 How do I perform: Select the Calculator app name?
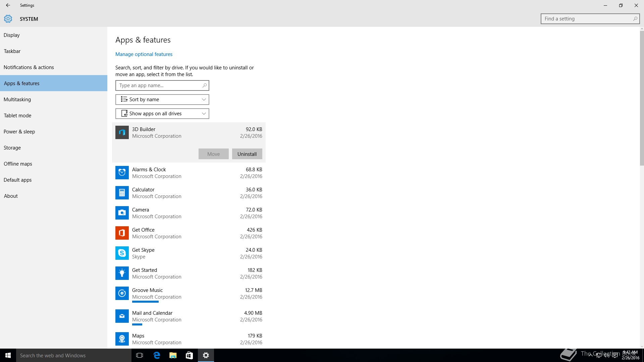pos(143,190)
